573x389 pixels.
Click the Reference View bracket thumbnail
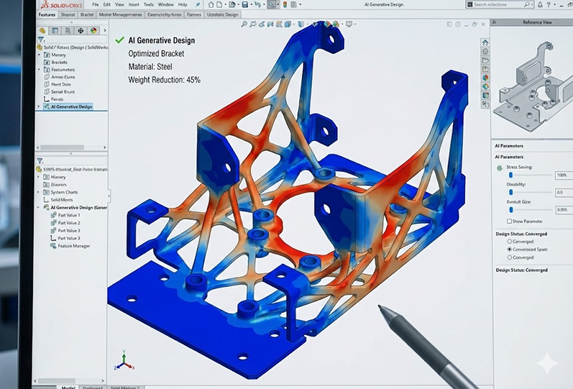[x=533, y=86]
